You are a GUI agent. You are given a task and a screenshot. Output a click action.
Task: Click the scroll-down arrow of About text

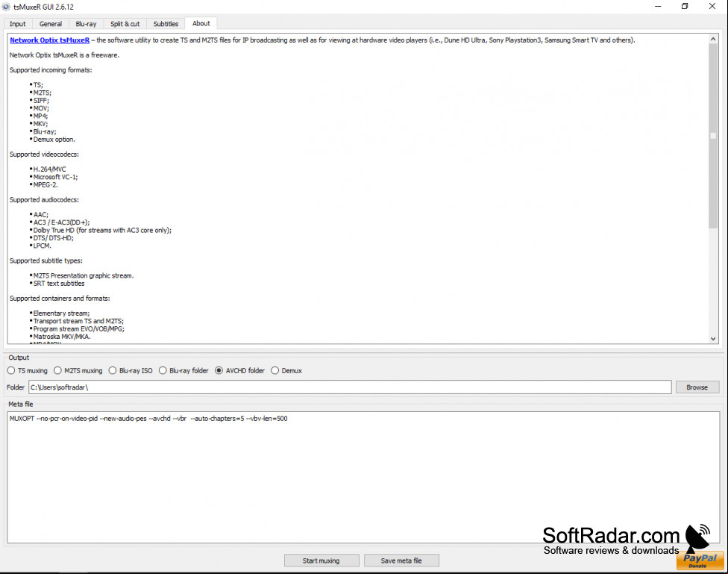(713, 339)
